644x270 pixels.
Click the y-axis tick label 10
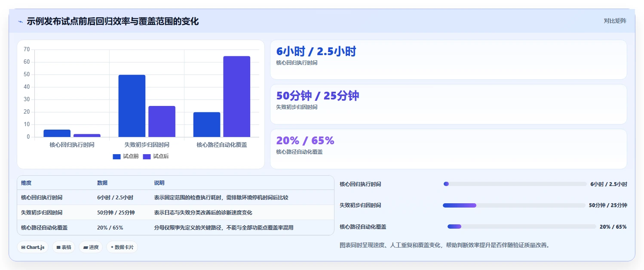(x=27, y=124)
